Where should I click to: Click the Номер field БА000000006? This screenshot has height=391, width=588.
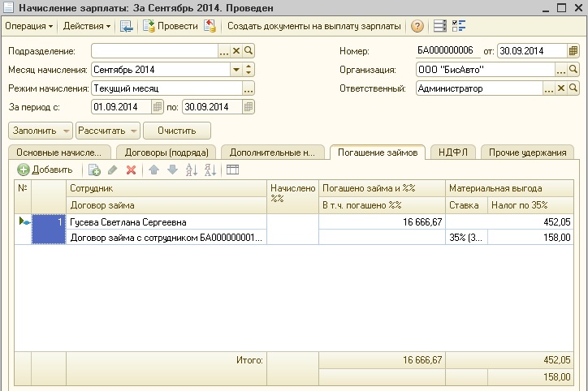coord(447,50)
